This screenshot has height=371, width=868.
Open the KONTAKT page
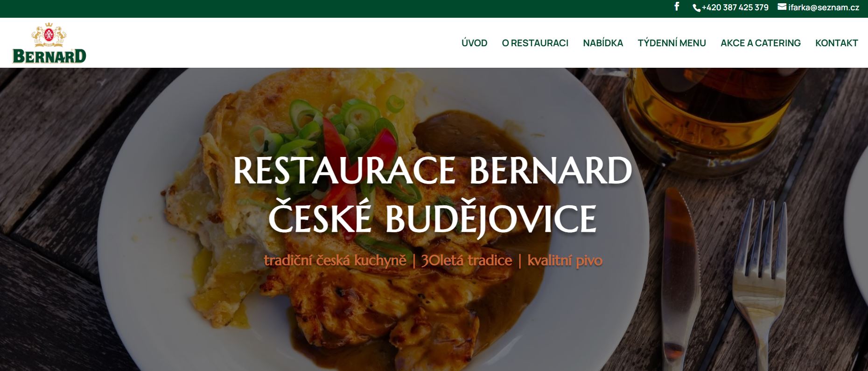coord(836,43)
